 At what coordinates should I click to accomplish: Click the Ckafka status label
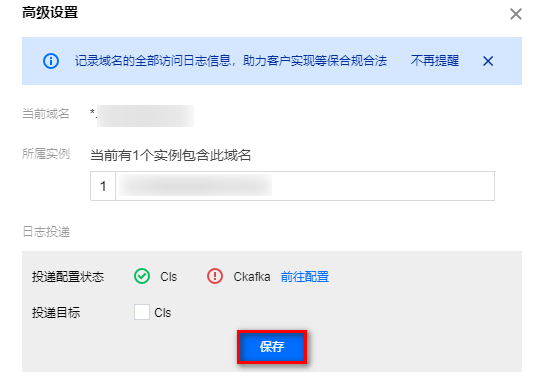(x=252, y=276)
